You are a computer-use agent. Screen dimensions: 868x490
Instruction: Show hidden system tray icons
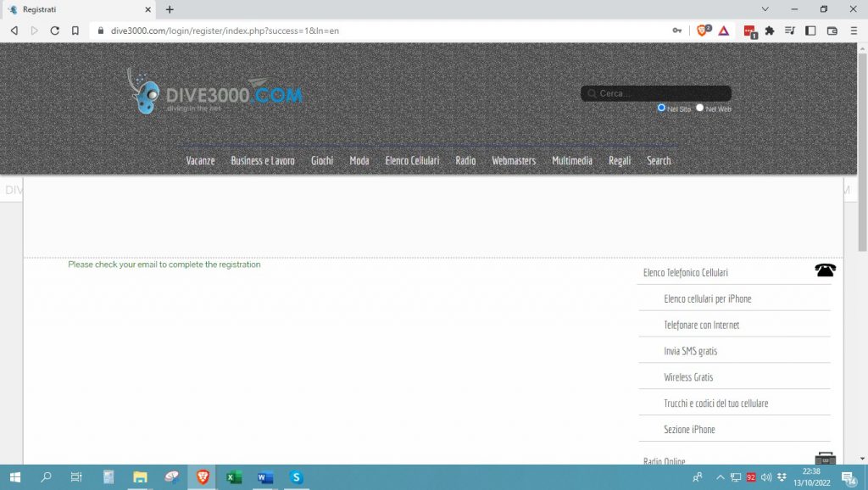point(720,477)
